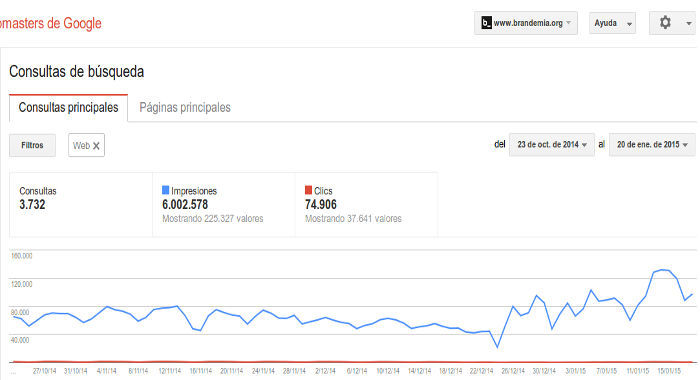Open end date 20 de ene. de 2015

point(652,145)
